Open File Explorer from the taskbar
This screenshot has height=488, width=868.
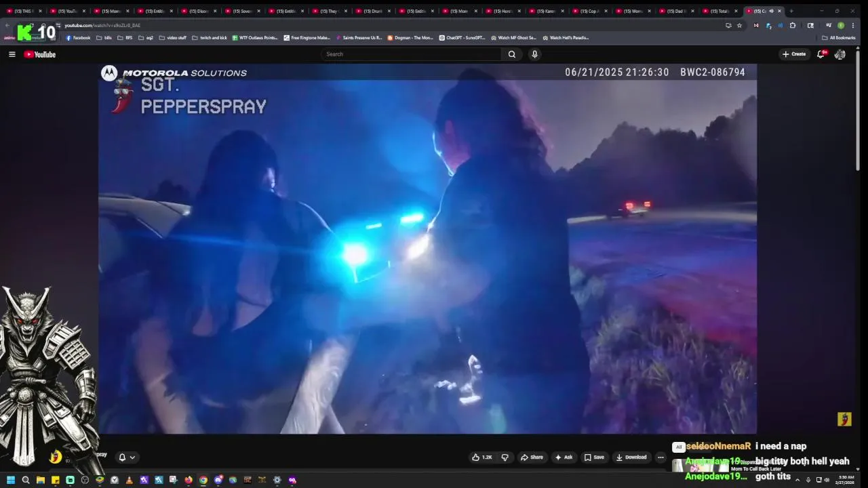click(41, 480)
